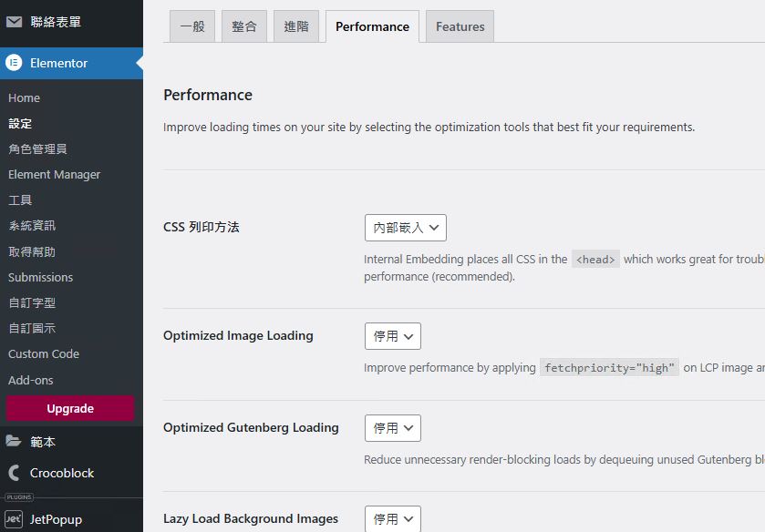The height and width of the screenshot is (532, 765).
Task: Click the JetPopup plugin icon
Action: point(14,519)
